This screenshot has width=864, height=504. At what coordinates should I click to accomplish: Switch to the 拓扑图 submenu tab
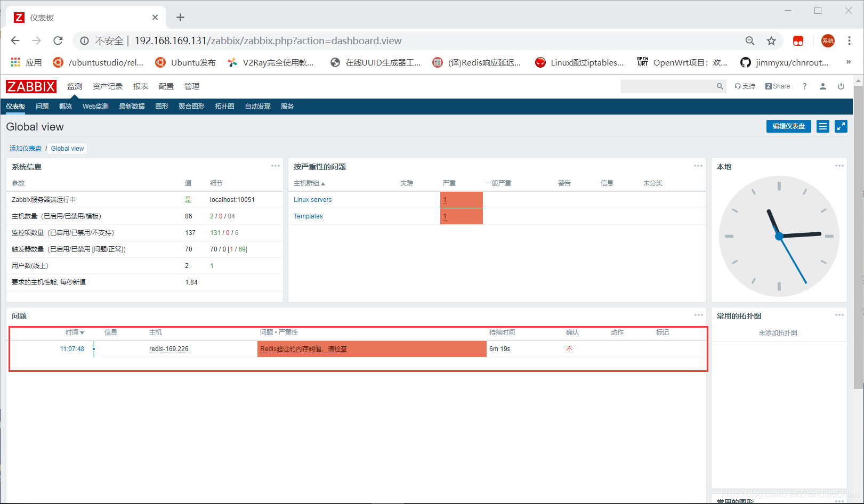(225, 107)
